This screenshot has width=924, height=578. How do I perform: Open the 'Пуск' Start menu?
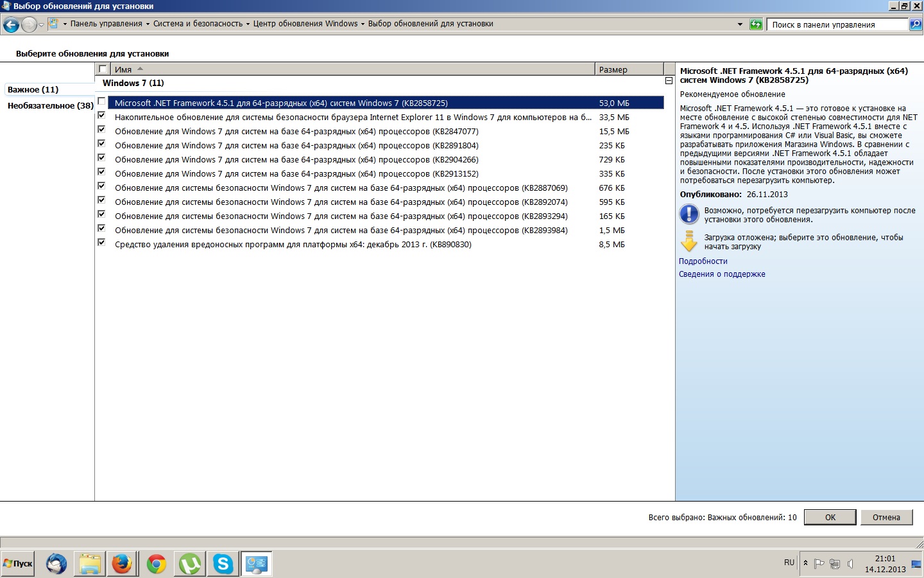[x=18, y=564]
